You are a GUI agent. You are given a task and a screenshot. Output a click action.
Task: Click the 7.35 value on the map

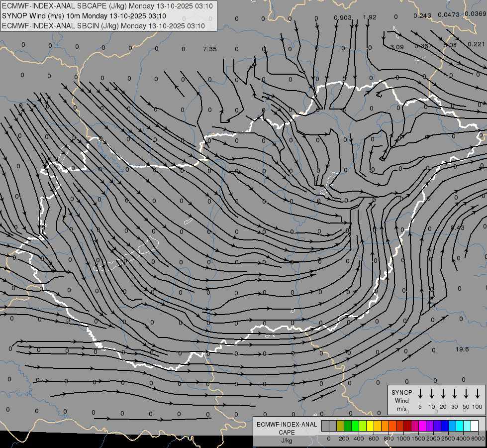pyautogui.click(x=210, y=49)
